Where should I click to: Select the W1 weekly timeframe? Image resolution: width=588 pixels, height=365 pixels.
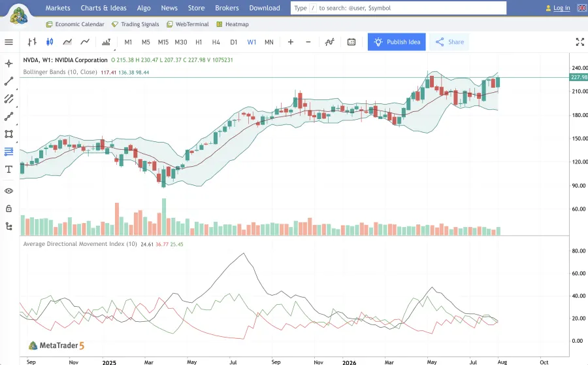click(x=252, y=42)
